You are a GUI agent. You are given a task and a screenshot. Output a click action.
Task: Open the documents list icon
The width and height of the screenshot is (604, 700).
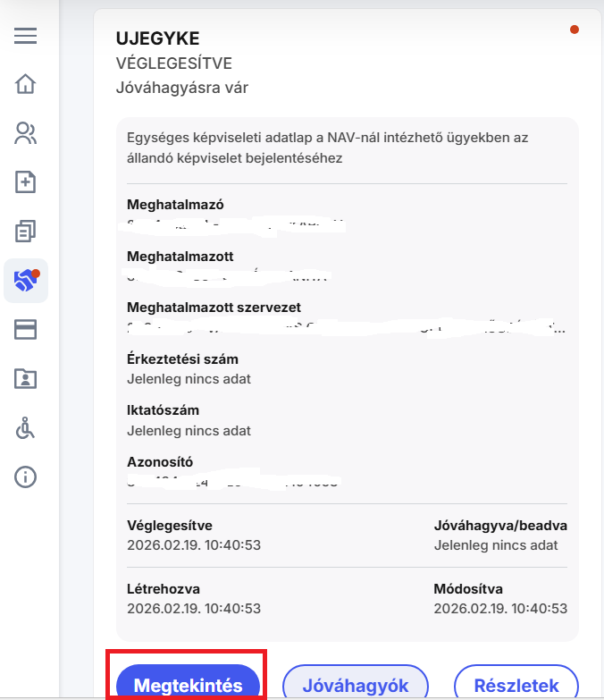pyautogui.click(x=25, y=232)
